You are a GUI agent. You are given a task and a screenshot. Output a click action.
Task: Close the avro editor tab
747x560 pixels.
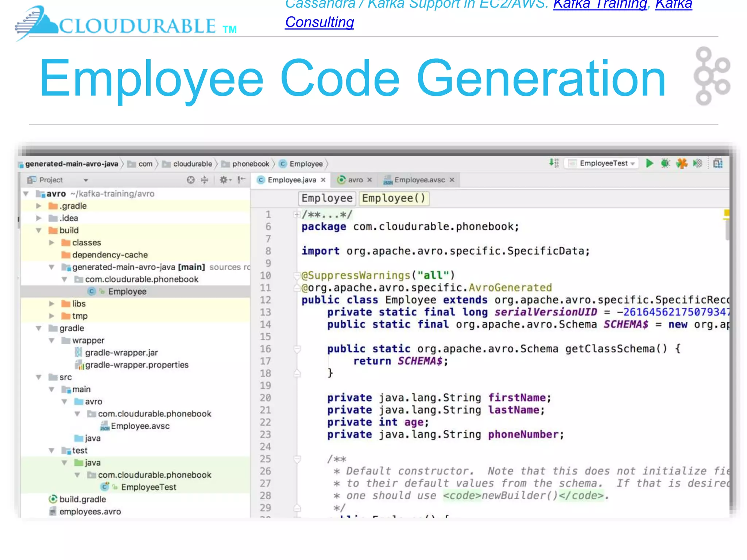(x=369, y=180)
